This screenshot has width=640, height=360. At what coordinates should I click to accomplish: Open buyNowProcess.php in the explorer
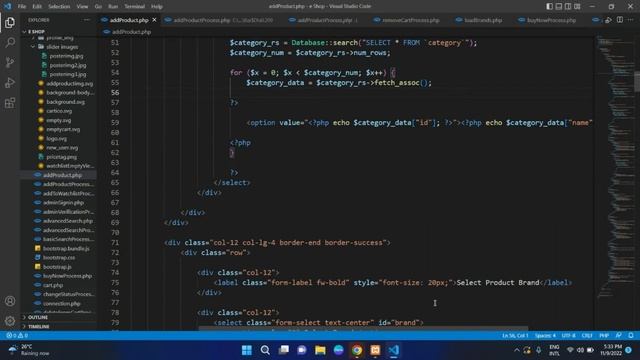click(x=67, y=276)
